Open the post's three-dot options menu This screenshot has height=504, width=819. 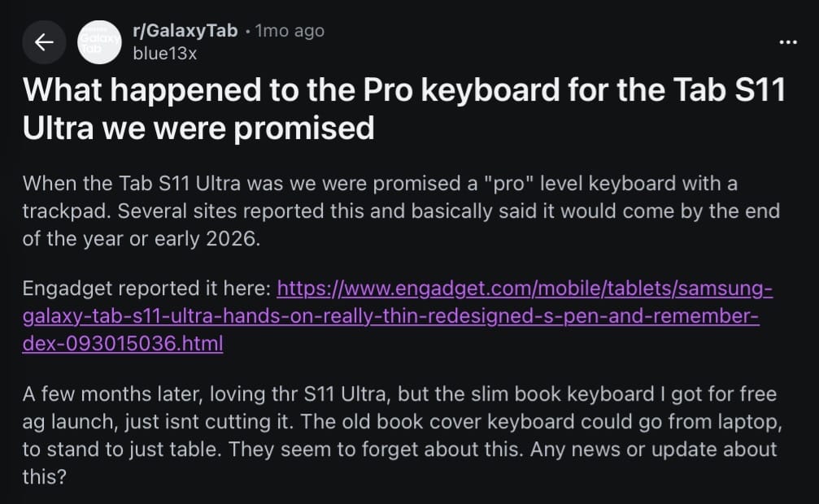(788, 42)
